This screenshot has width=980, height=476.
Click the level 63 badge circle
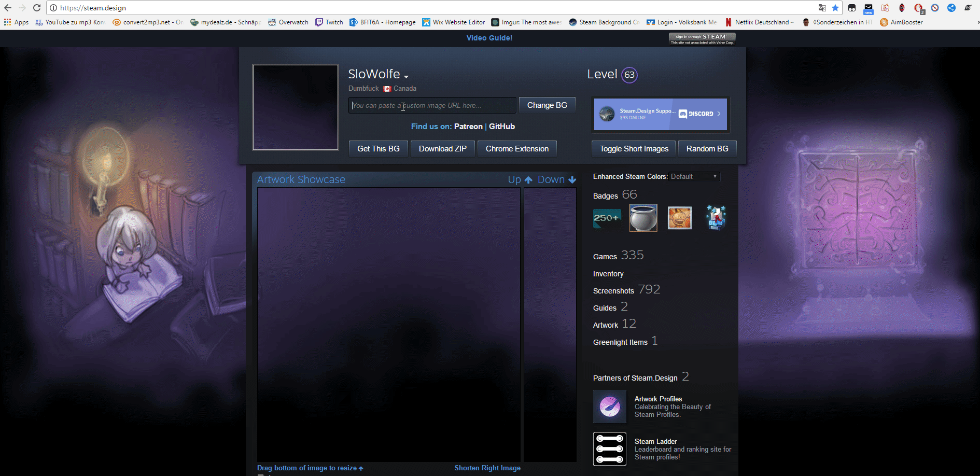click(629, 75)
